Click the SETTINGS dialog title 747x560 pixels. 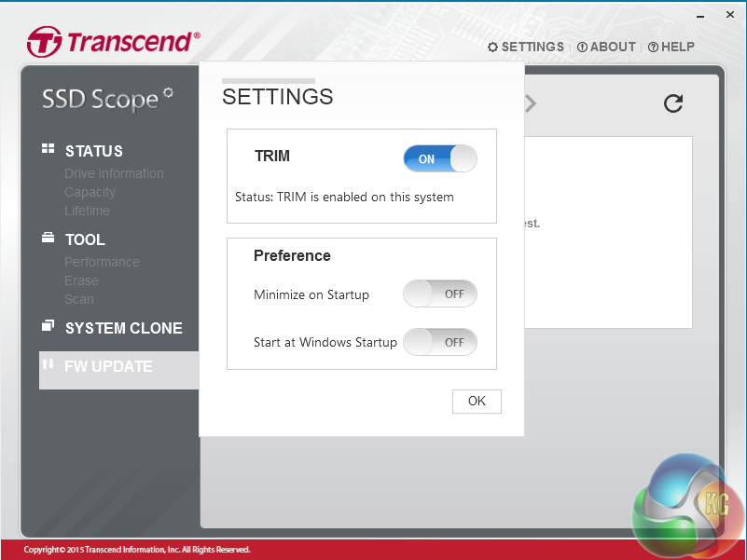point(277,97)
